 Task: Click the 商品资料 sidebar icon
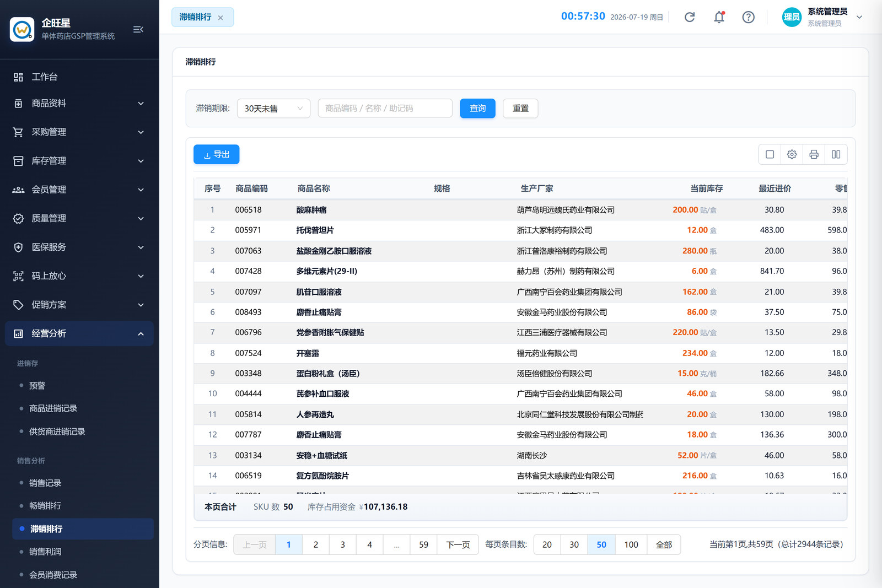coord(18,104)
